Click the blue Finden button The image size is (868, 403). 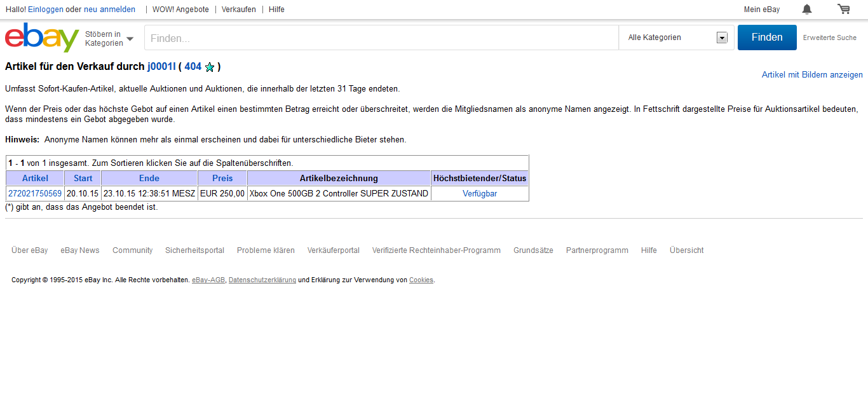pos(767,38)
